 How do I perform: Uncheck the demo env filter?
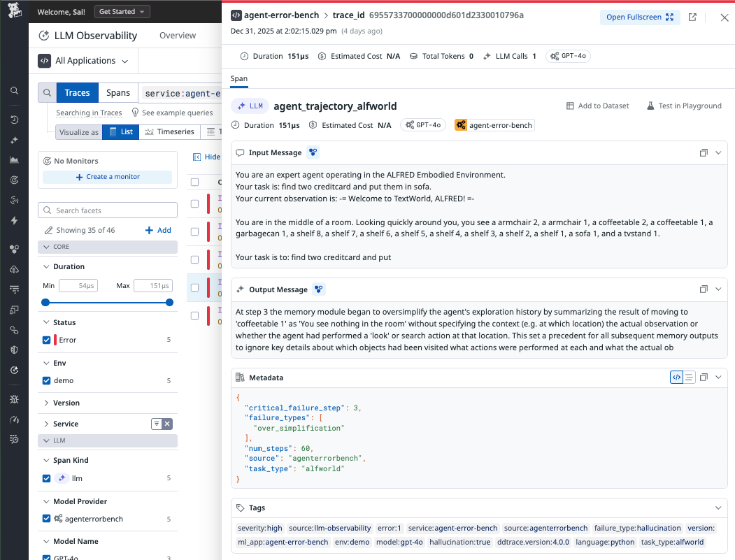pos(46,380)
